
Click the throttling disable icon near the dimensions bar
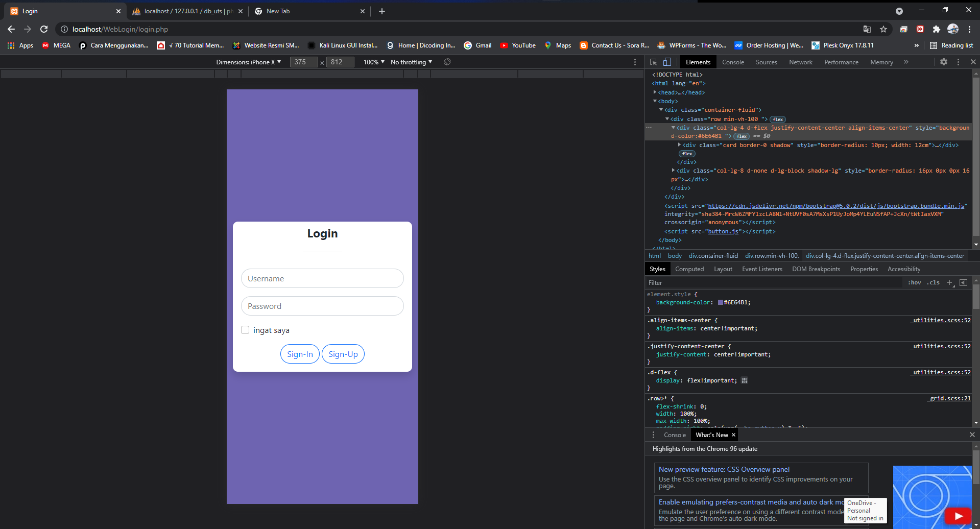447,62
